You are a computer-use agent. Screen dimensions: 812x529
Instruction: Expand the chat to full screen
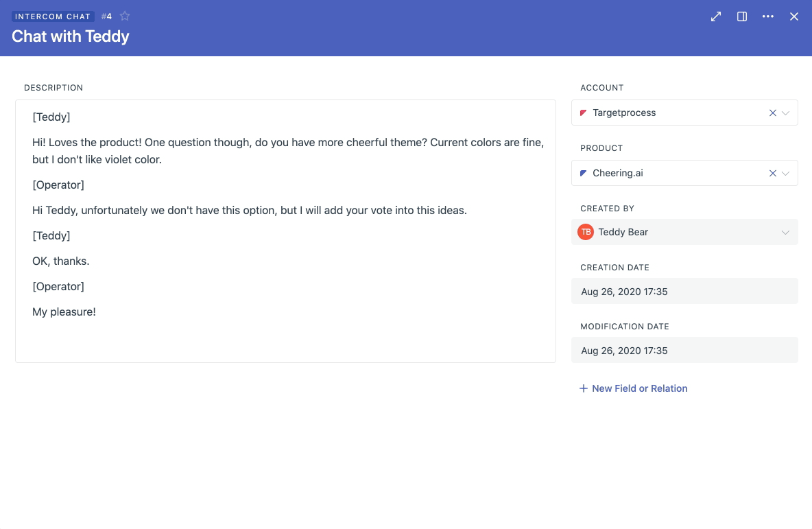point(715,16)
